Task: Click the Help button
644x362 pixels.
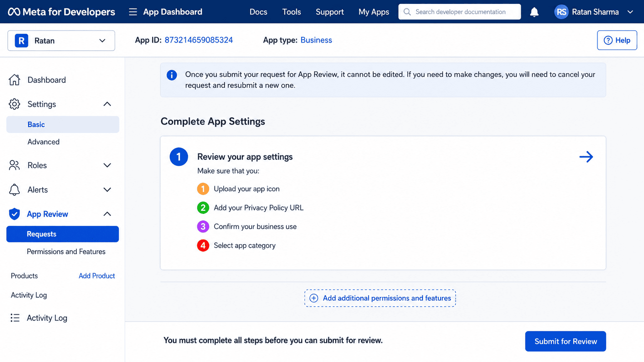Action: [617, 40]
